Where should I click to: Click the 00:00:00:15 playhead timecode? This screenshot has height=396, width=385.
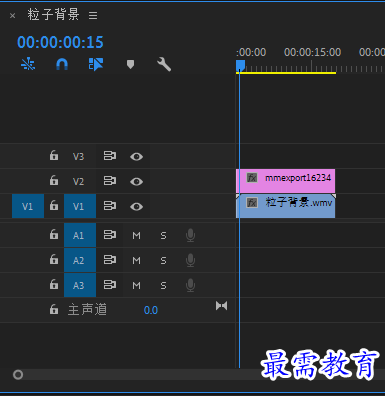click(60, 42)
